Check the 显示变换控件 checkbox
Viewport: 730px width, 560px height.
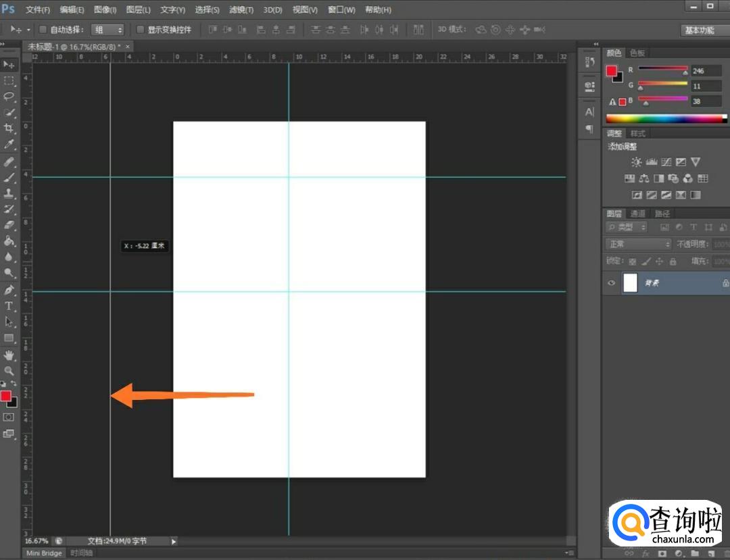click(x=141, y=30)
